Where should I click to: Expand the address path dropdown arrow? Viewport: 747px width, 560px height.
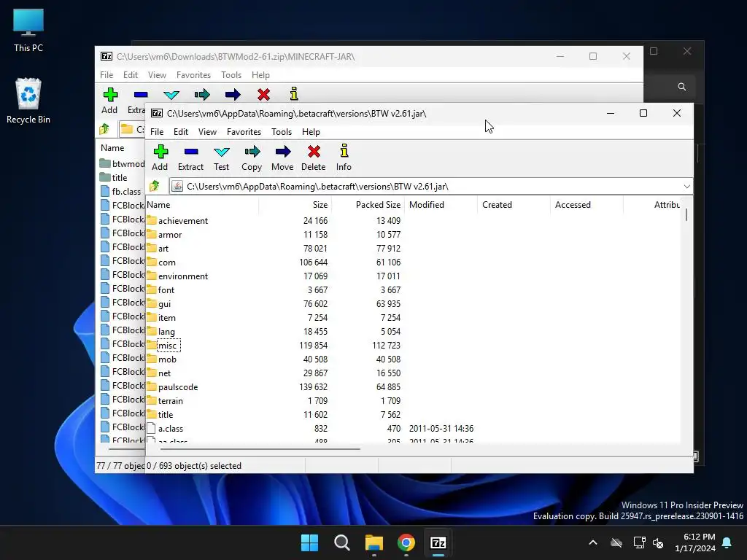click(x=686, y=187)
